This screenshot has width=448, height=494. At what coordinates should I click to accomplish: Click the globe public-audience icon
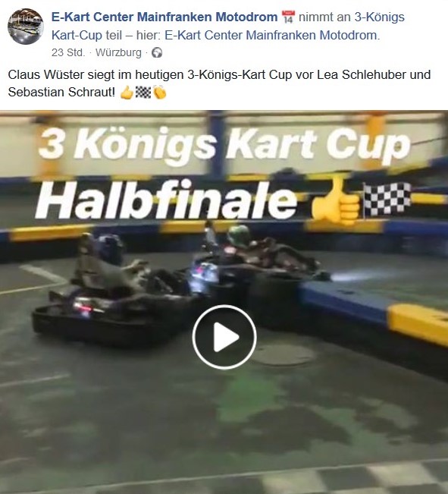[157, 52]
